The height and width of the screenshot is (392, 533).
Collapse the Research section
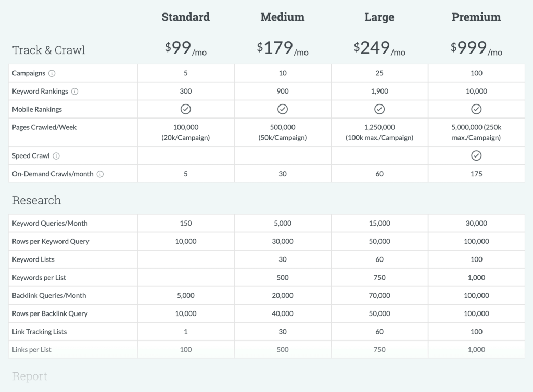coord(36,200)
